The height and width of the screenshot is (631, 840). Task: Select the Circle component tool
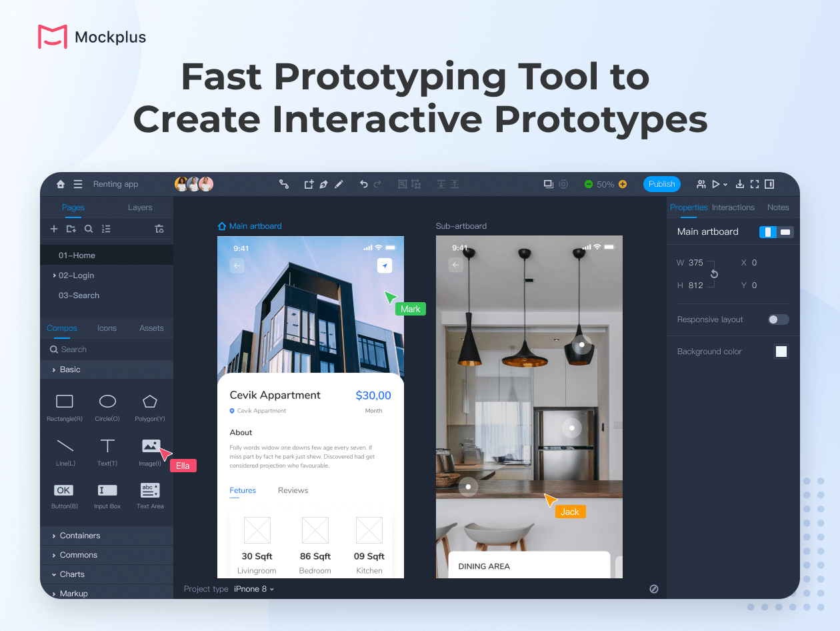click(107, 400)
